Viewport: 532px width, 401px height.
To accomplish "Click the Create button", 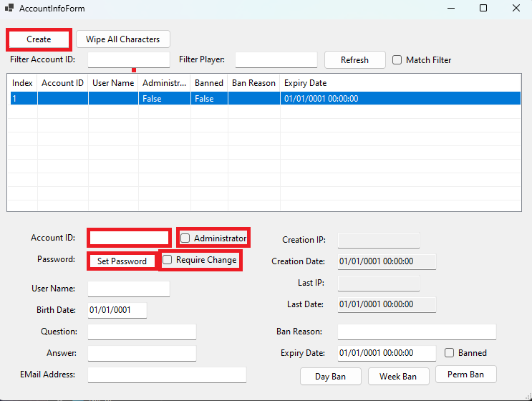I will [39, 39].
